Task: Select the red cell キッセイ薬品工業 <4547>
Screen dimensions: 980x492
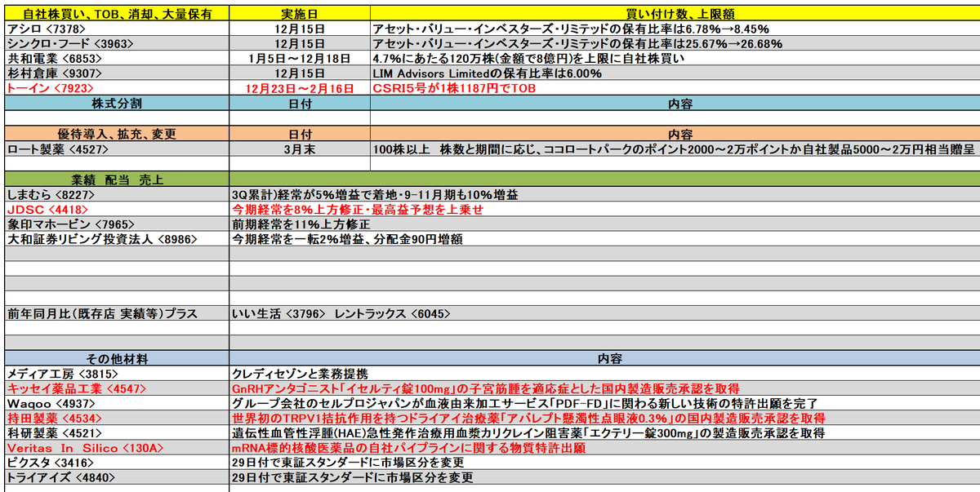Action: pyautogui.click(x=117, y=388)
